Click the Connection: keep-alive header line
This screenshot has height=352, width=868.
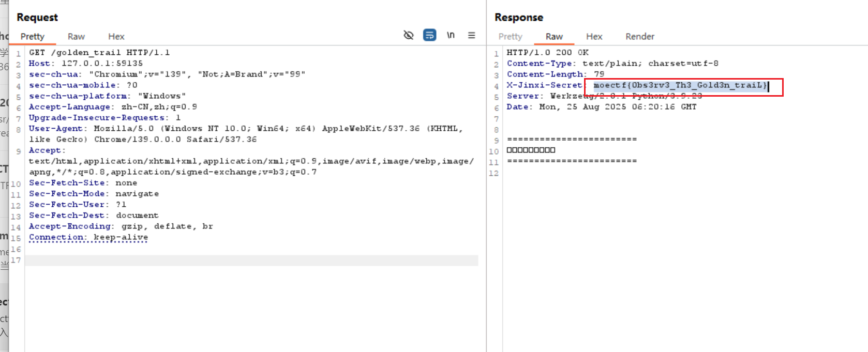coord(88,237)
